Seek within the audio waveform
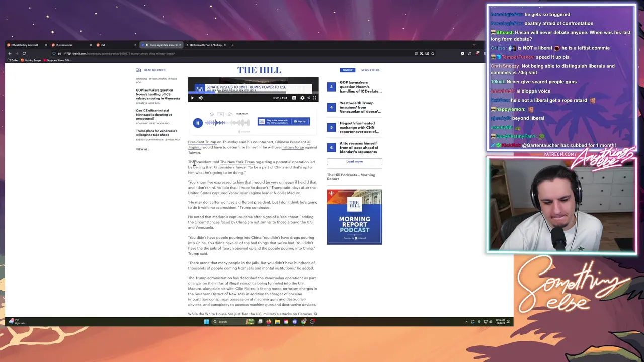Screen dimensions: 644x362 [x=227, y=123]
